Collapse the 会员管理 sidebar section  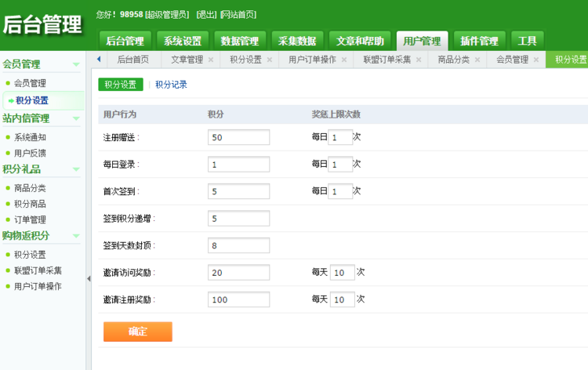(76, 64)
